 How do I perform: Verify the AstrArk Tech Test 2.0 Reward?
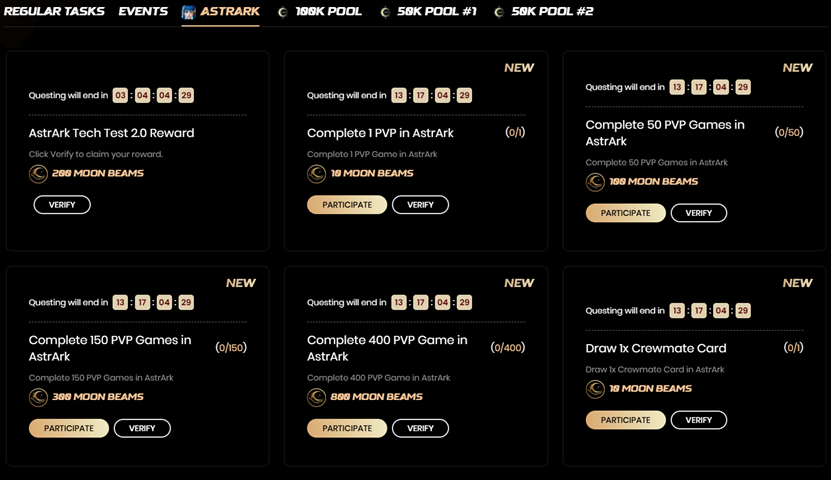pyautogui.click(x=62, y=205)
